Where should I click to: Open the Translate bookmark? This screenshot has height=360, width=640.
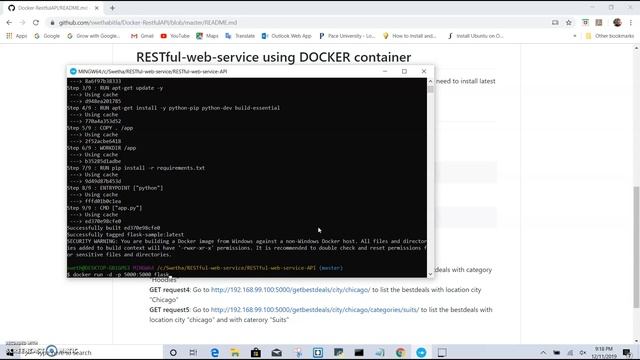[x=240, y=36]
